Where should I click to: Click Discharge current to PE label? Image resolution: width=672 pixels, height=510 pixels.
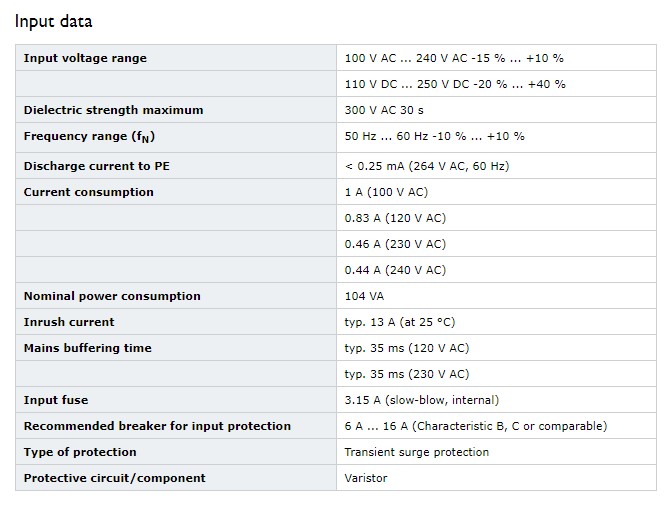(97, 166)
